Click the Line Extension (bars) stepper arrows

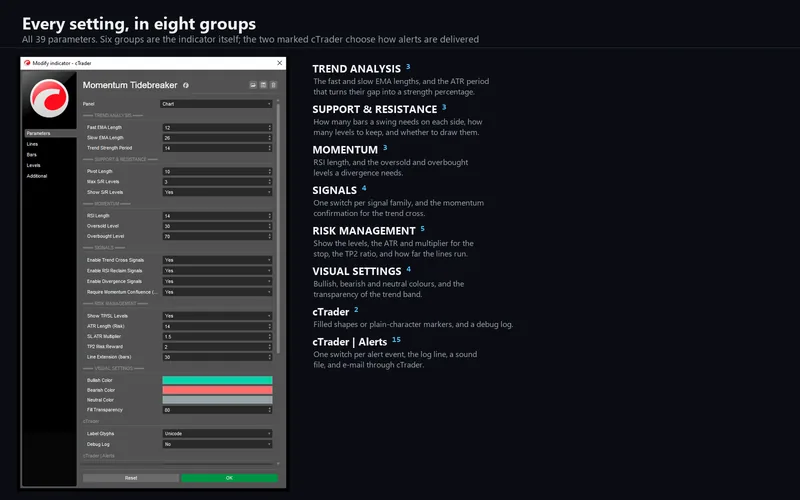[x=270, y=357]
